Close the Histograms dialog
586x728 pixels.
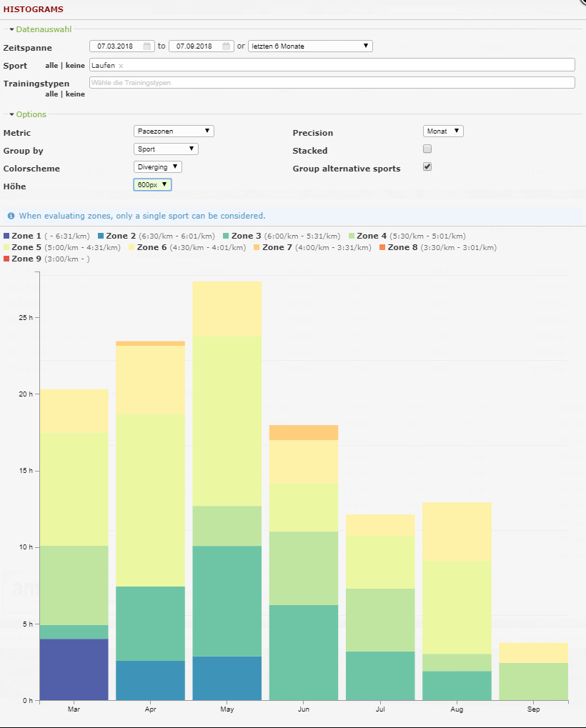[x=580, y=2]
